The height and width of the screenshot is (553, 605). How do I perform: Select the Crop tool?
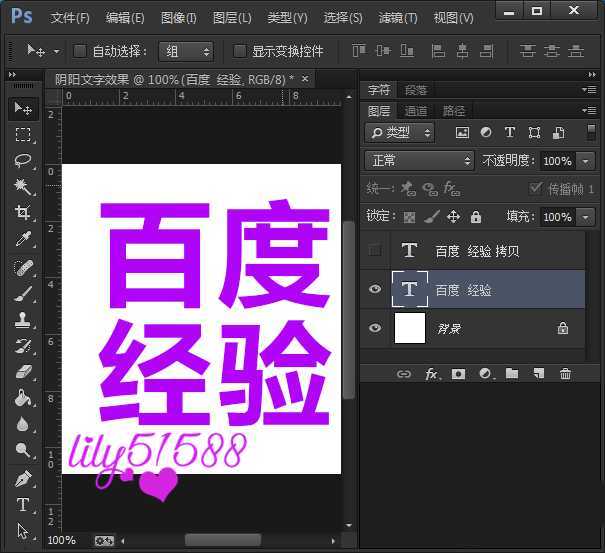click(22, 213)
